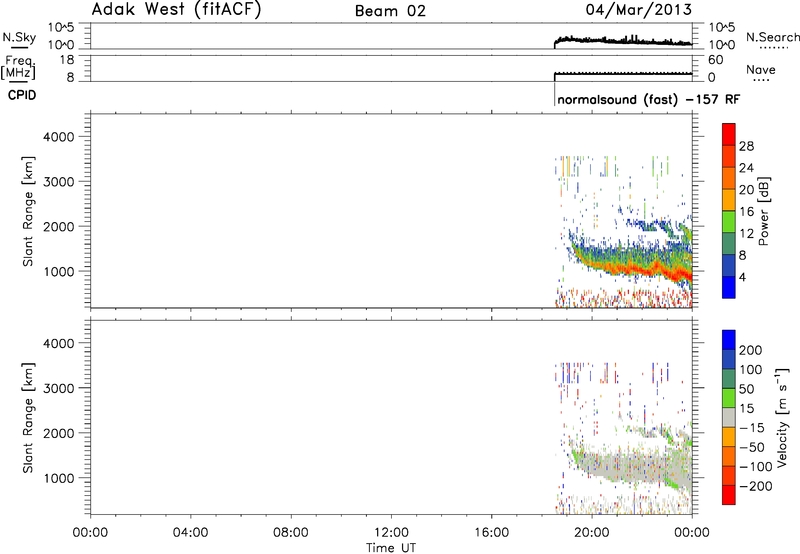Click the 'N.Search' legend label

[x=773, y=37]
